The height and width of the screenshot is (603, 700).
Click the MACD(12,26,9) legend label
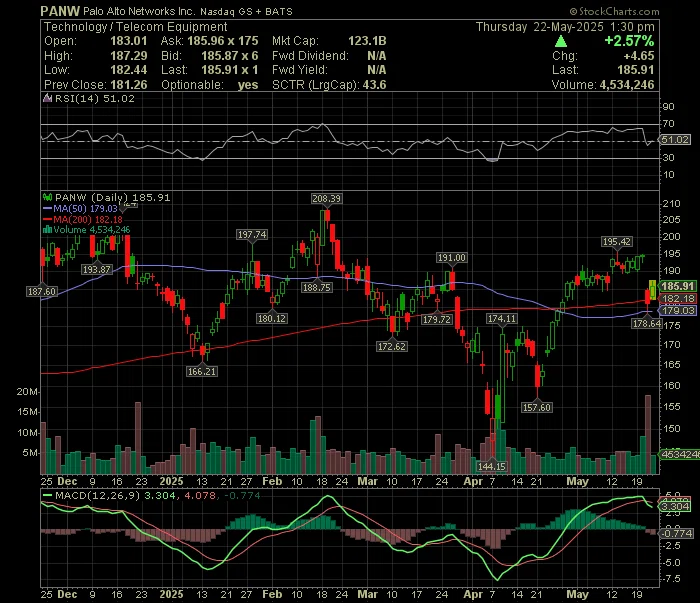pyautogui.click(x=97, y=495)
